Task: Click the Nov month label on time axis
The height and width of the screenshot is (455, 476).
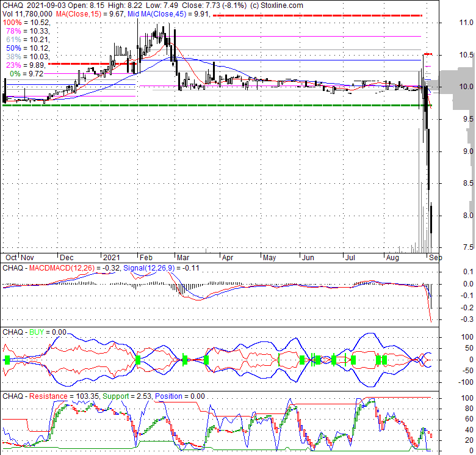Action: (x=27, y=258)
